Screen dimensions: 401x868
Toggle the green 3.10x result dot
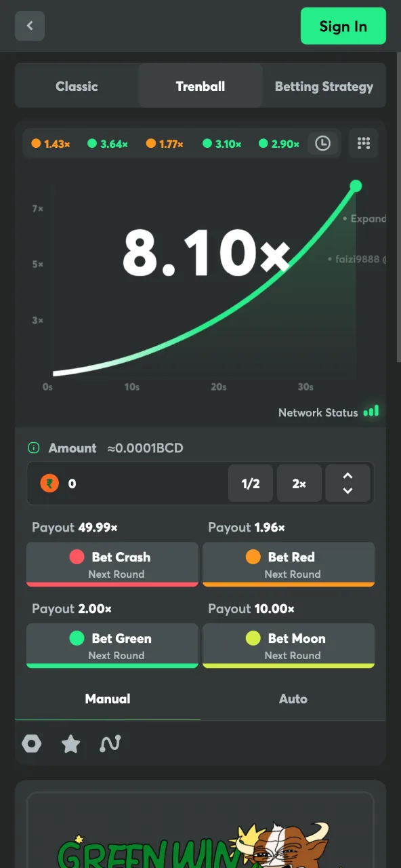208,143
